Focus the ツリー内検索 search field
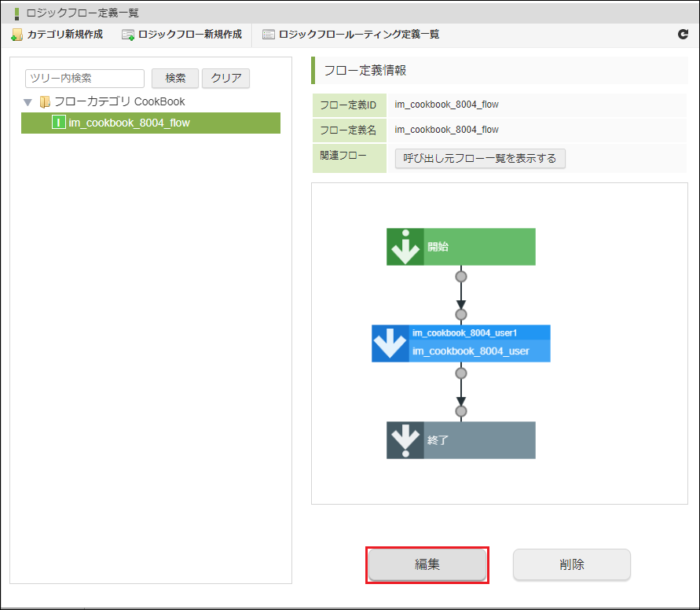 (85, 78)
